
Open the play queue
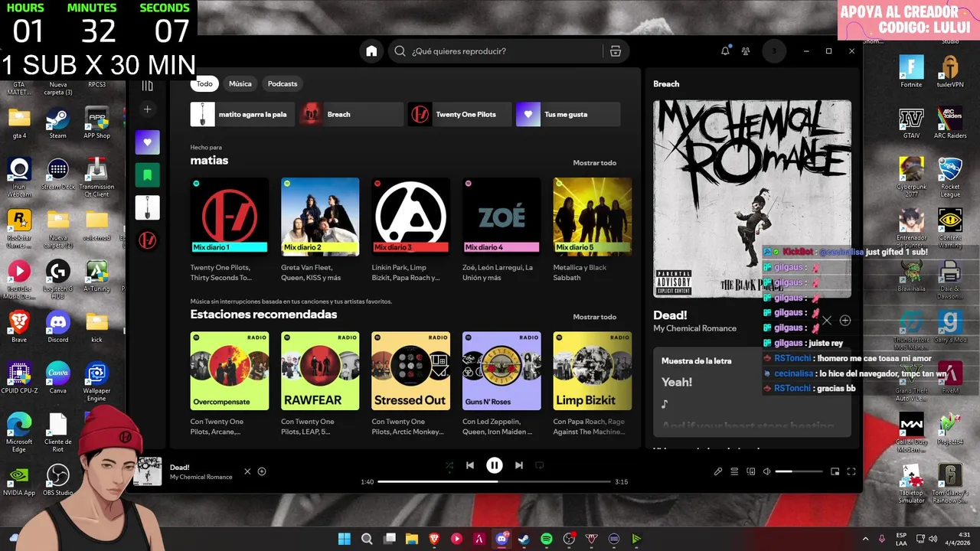pyautogui.click(x=734, y=471)
